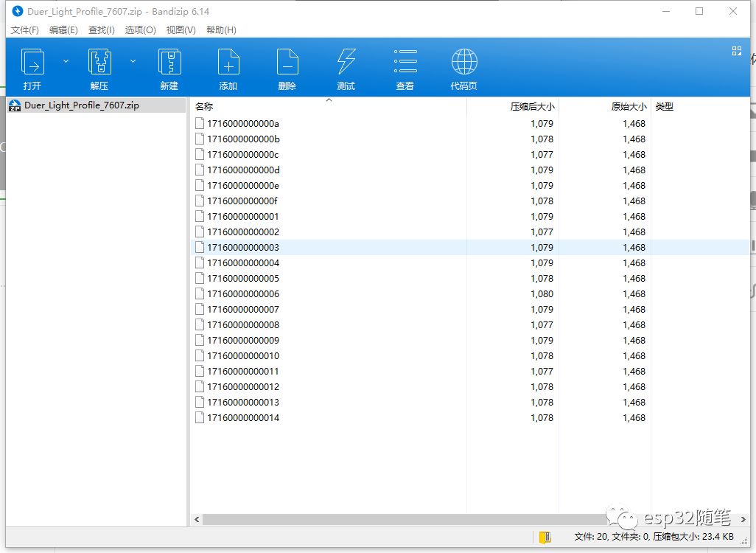Viewport: 756px width, 553px height.
Task: Click the View (查看) list icon
Action: coord(405,62)
